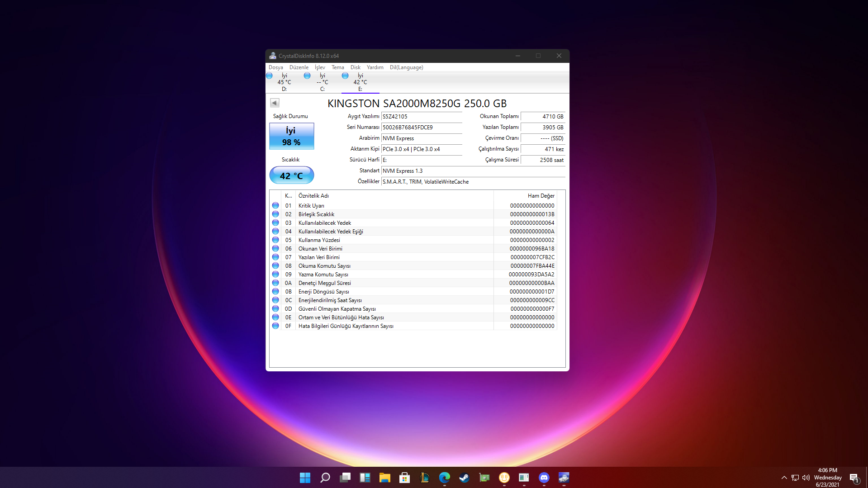
Task: Select the disk E: tab showing 42 °C
Action: tap(360, 82)
